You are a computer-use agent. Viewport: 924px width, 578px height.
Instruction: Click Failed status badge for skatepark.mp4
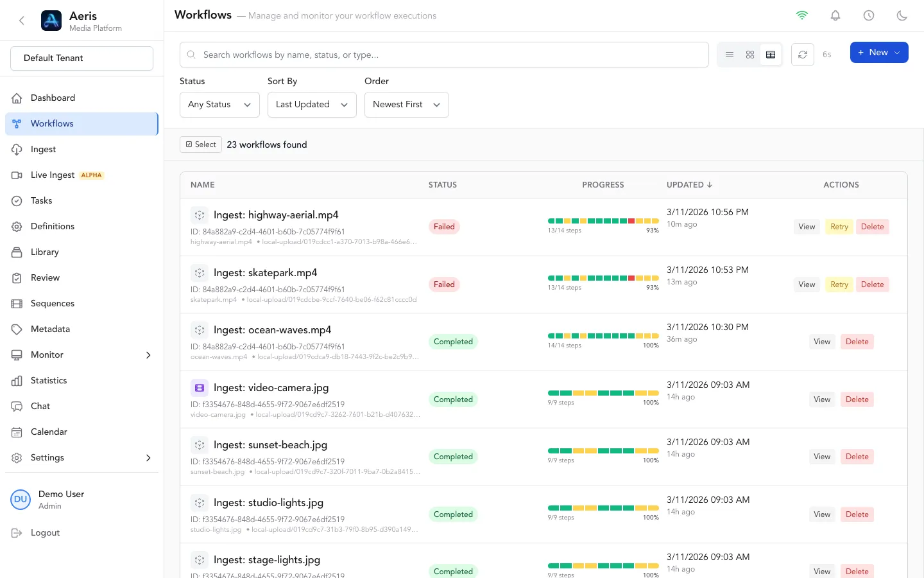444,285
